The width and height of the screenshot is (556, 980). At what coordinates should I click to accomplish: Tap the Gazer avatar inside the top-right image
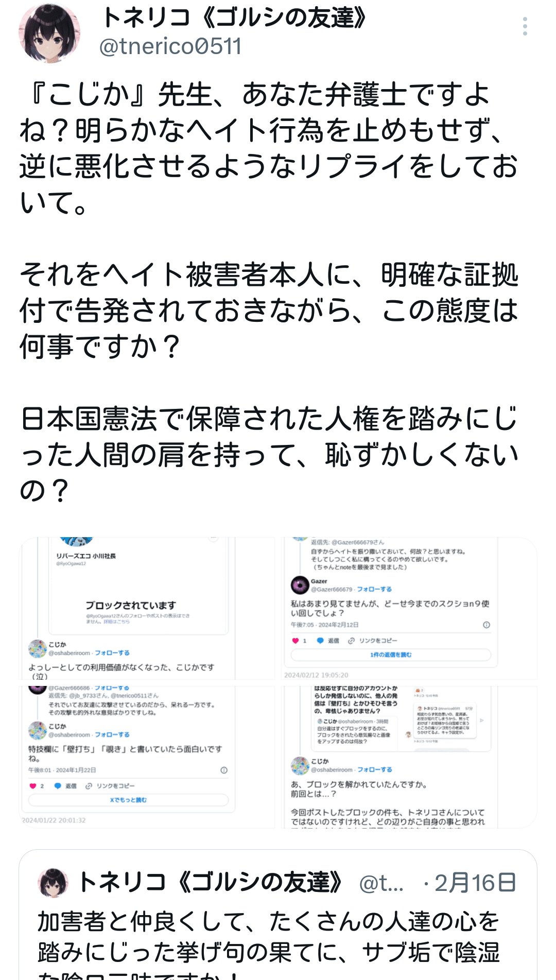300,585
